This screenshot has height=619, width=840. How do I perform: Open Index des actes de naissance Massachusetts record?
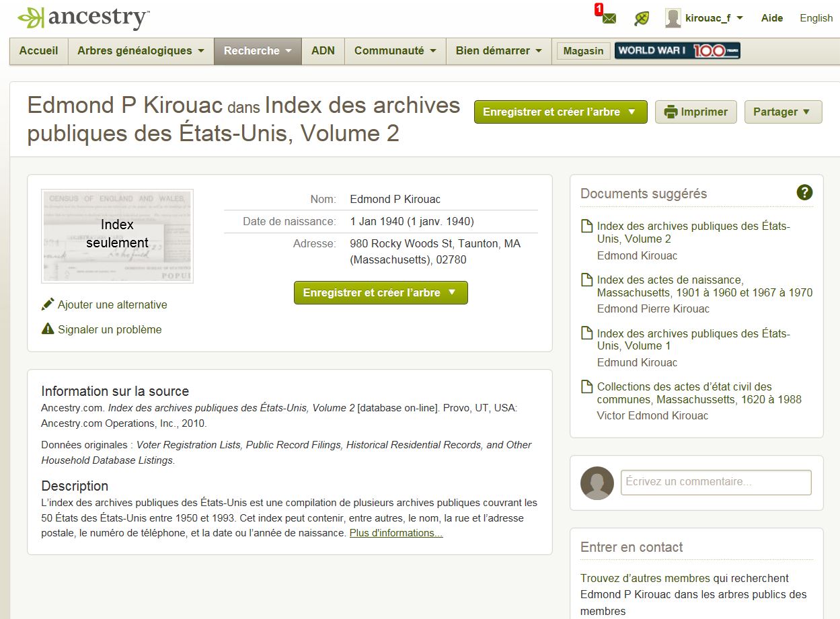[705, 286]
